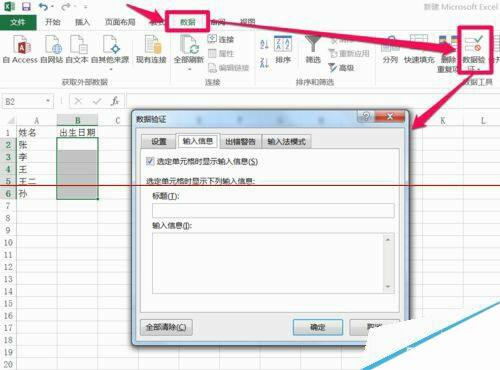Image resolution: width=500 pixels, height=370 pixels.
Task: Open the 输入信息 tab in dialog
Action: (x=198, y=141)
